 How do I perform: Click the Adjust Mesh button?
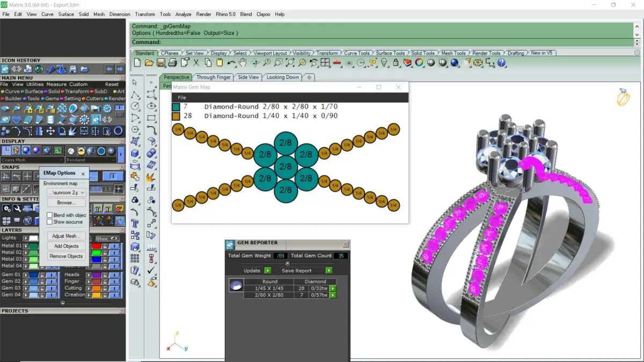(x=66, y=236)
